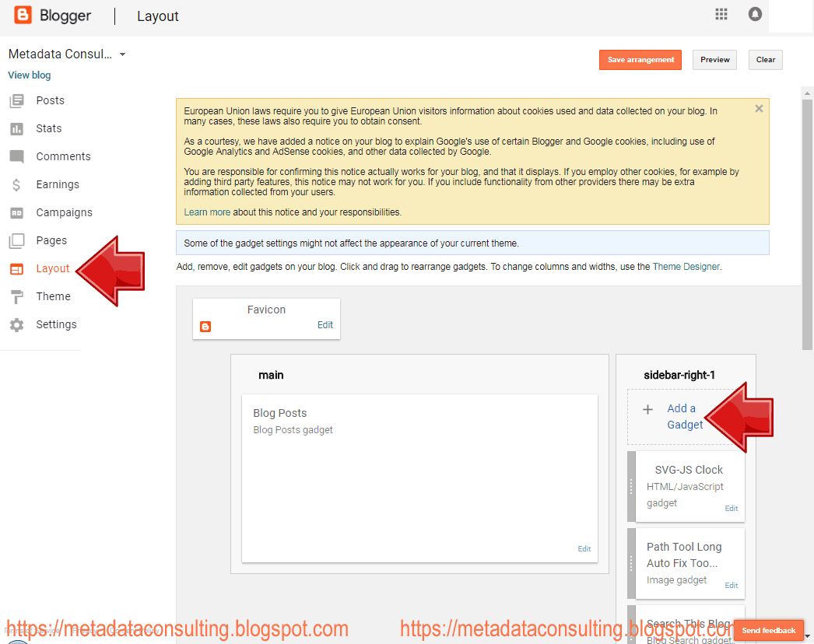This screenshot has height=644, width=814.
Task: Click the SVG-JS Clock gadget title
Action: tap(689, 470)
